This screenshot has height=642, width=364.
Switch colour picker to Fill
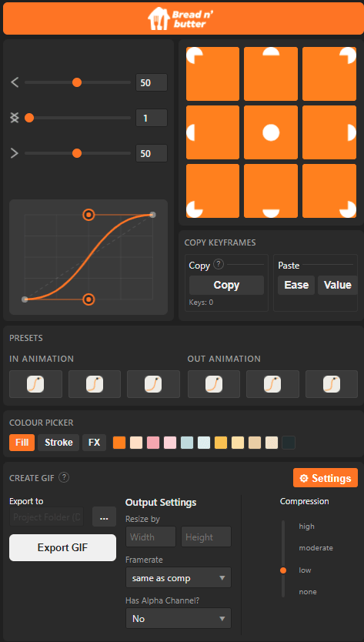point(22,443)
